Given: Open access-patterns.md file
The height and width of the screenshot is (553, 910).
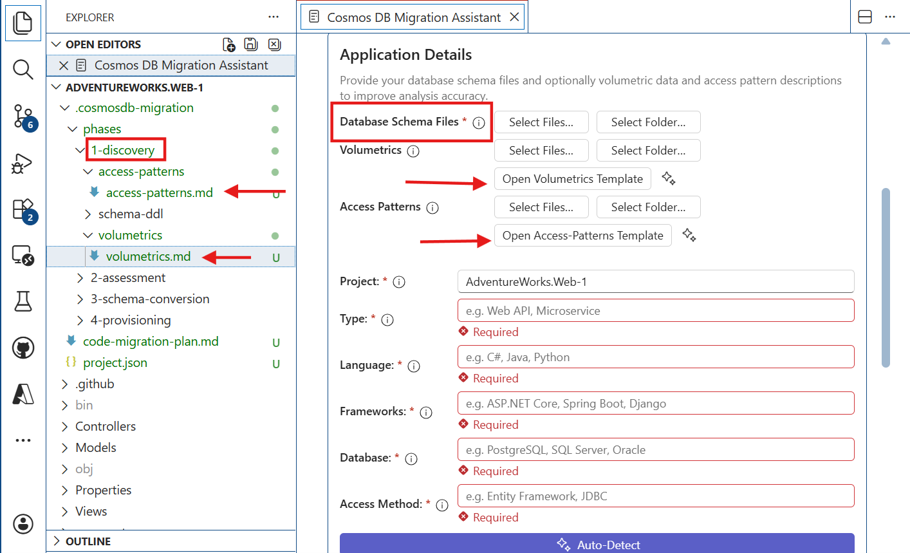Looking at the screenshot, I should [x=159, y=193].
